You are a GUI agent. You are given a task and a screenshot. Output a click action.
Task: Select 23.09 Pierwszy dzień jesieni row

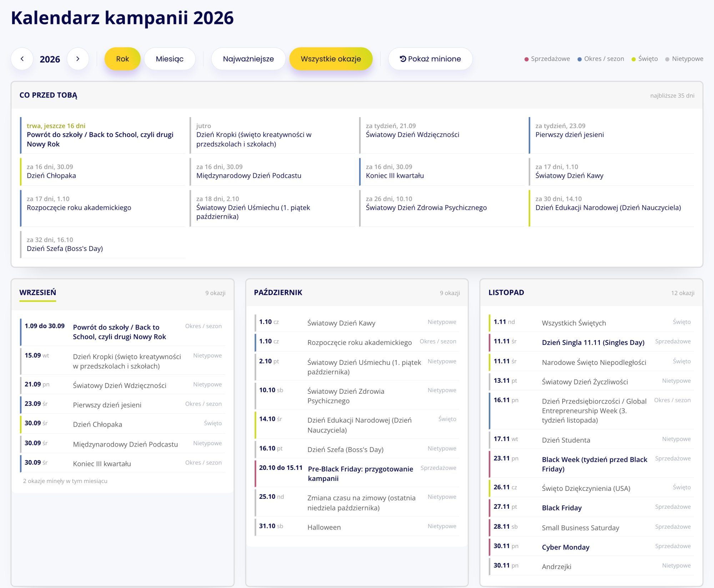(123, 404)
